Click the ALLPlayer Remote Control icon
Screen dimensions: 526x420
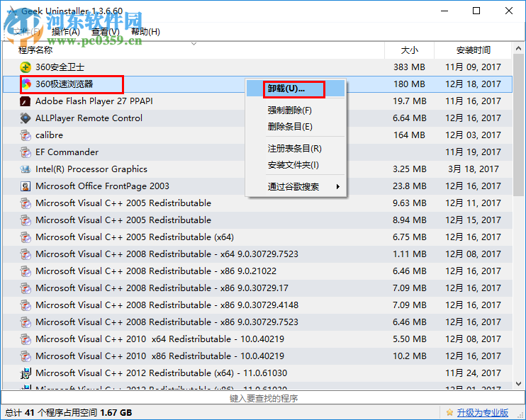pyautogui.click(x=26, y=118)
